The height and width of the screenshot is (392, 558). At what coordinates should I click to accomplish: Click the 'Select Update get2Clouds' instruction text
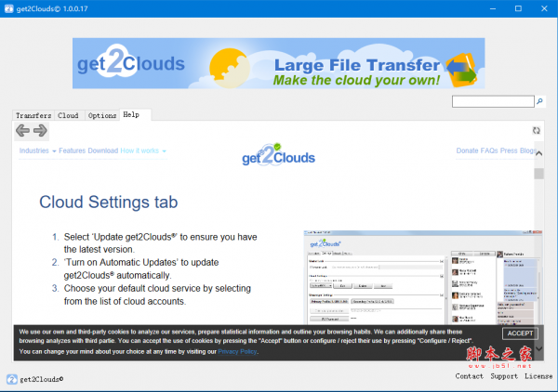(x=160, y=243)
